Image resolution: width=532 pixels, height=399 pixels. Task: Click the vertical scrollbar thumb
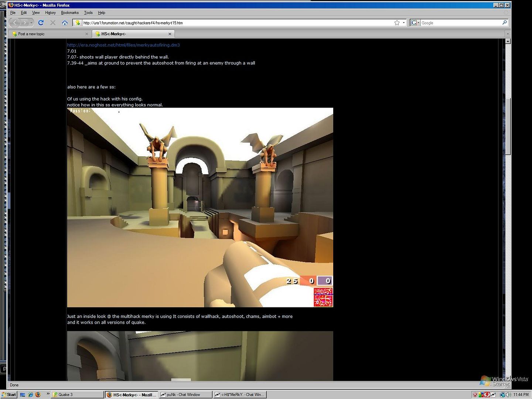[508, 126]
